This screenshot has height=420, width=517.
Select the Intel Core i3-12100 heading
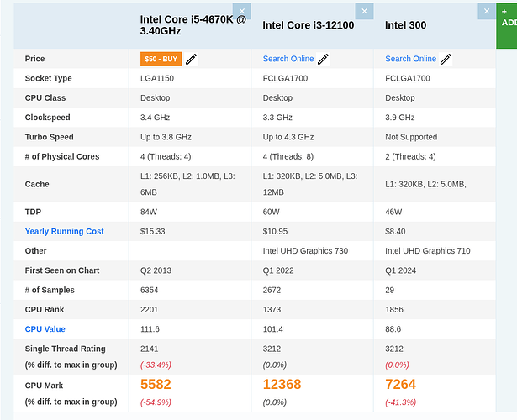(x=308, y=26)
